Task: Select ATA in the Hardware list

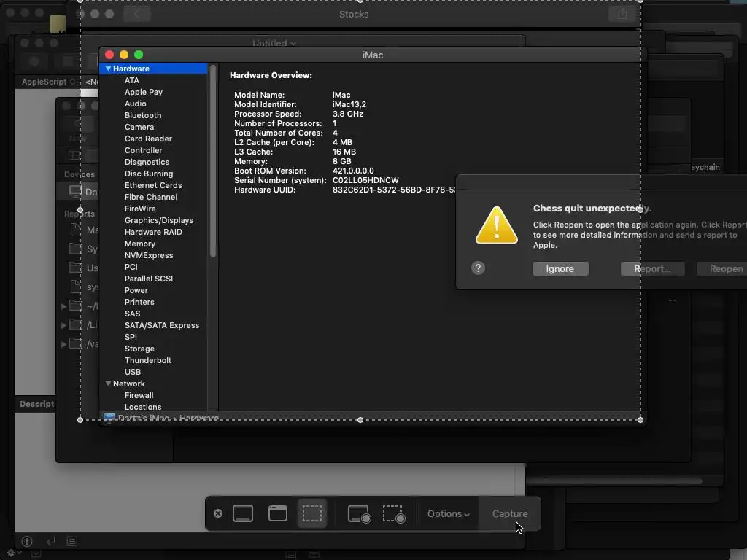Action: [x=132, y=80]
